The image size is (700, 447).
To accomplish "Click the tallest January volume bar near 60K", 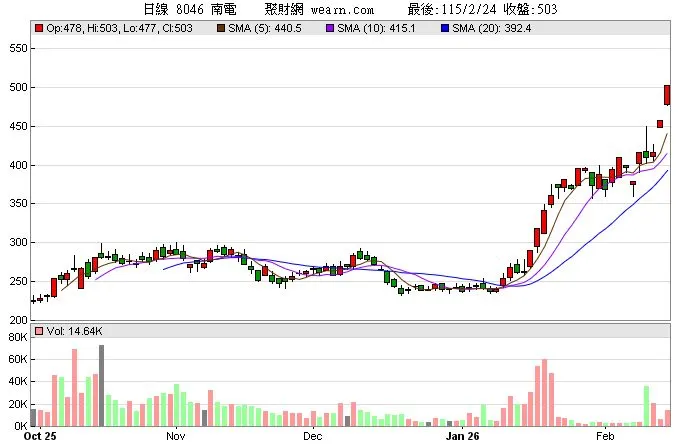I will (544, 393).
